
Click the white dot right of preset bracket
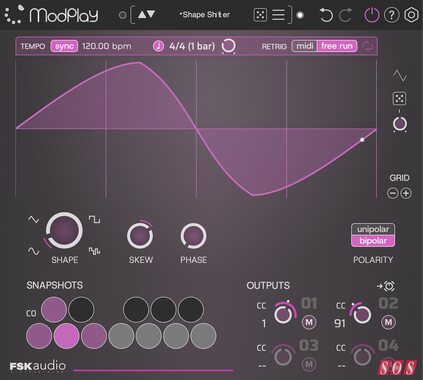300,15
